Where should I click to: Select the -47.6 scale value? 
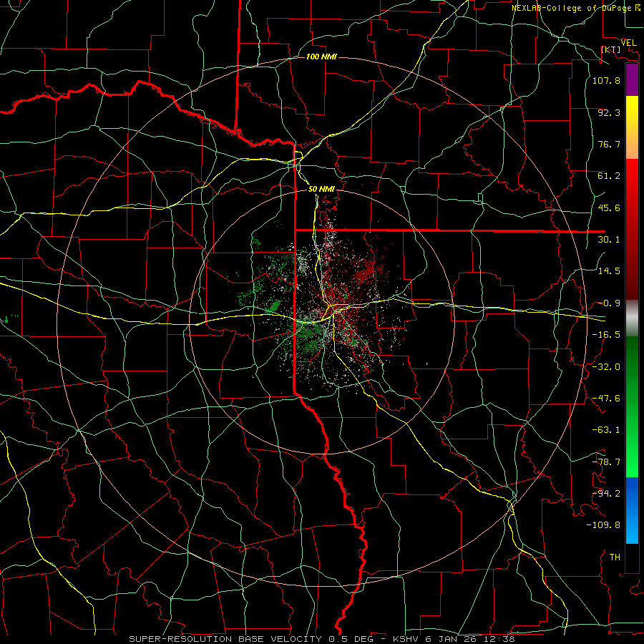[x=606, y=399]
